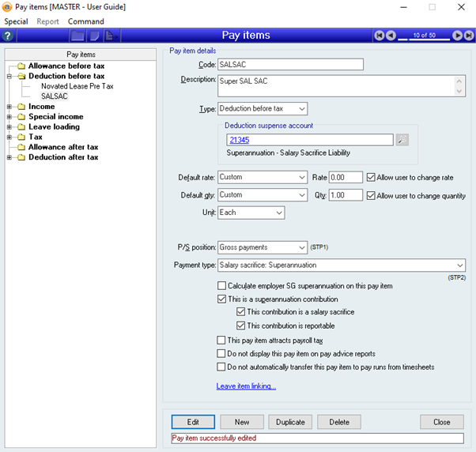Click the Income folder icon

coord(20,107)
